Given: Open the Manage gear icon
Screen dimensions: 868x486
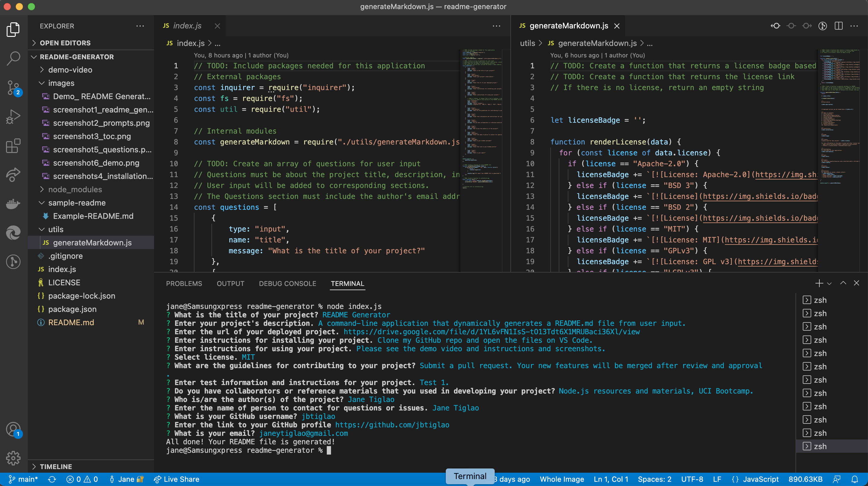Looking at the screenshot, I should [13, 458].
